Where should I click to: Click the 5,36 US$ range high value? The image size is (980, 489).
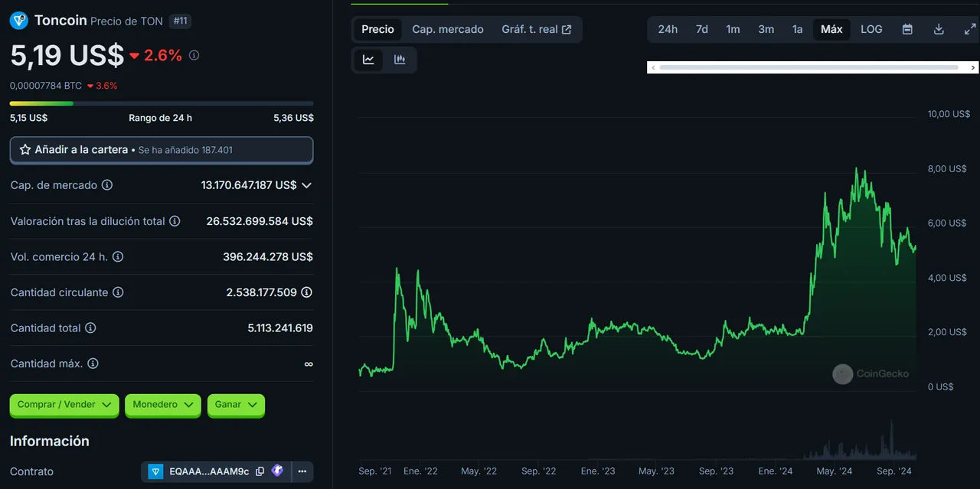pyautogui.click(x=293, y=118)
